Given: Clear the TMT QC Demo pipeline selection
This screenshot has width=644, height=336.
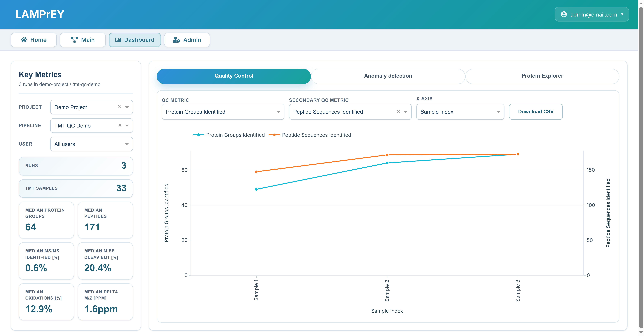Looking at the screenshot, I should pyautogui.click(x=120, y=125).
